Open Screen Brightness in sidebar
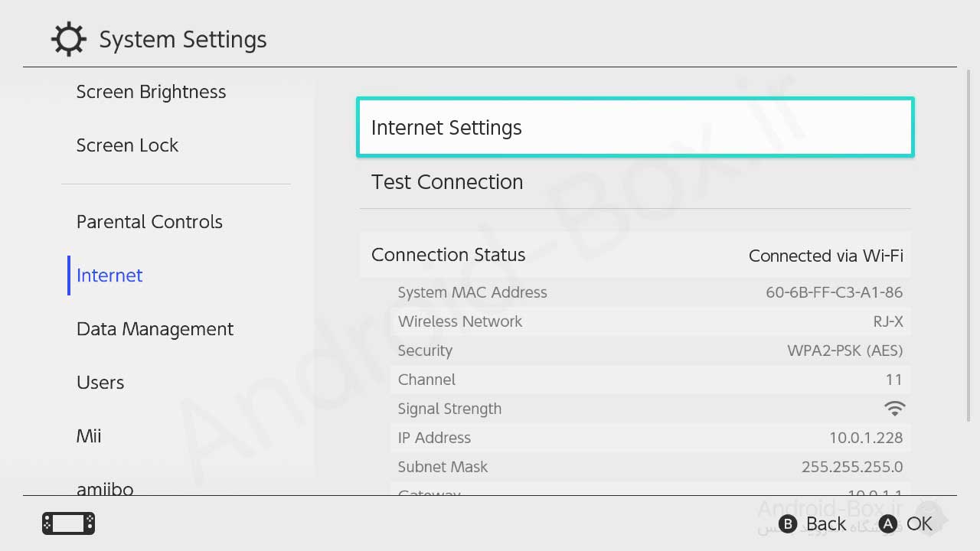Screen dimensions: 980x551 (x=151, y=93)
